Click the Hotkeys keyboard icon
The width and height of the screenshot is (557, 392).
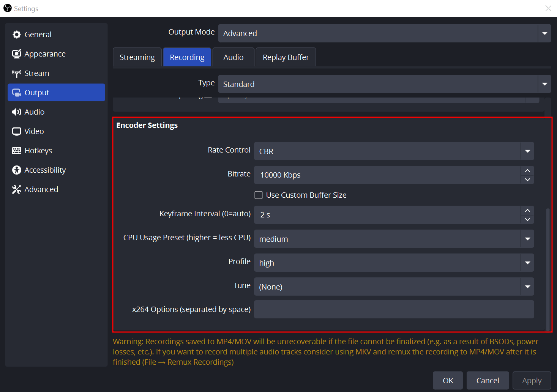pos(17,151)
